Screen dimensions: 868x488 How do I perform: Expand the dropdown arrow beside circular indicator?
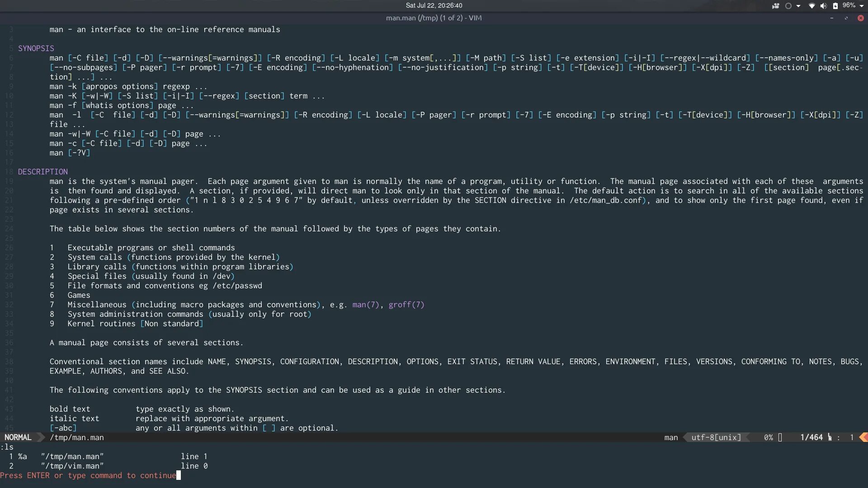point(798,6)
